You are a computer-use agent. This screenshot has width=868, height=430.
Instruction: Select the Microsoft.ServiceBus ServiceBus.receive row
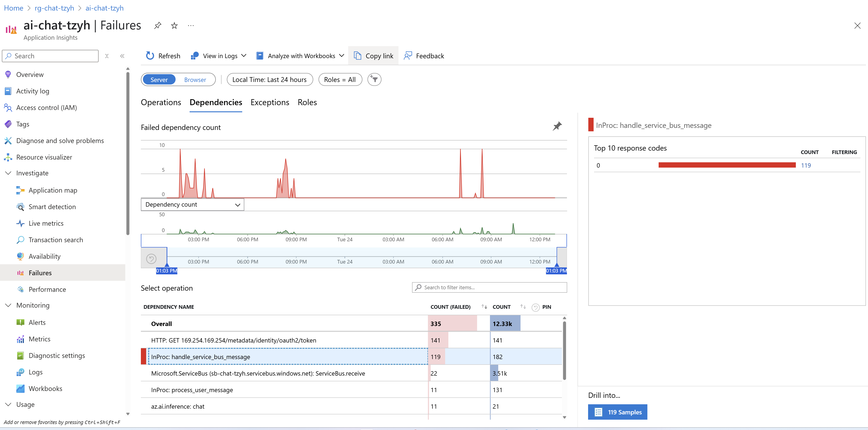351,373
